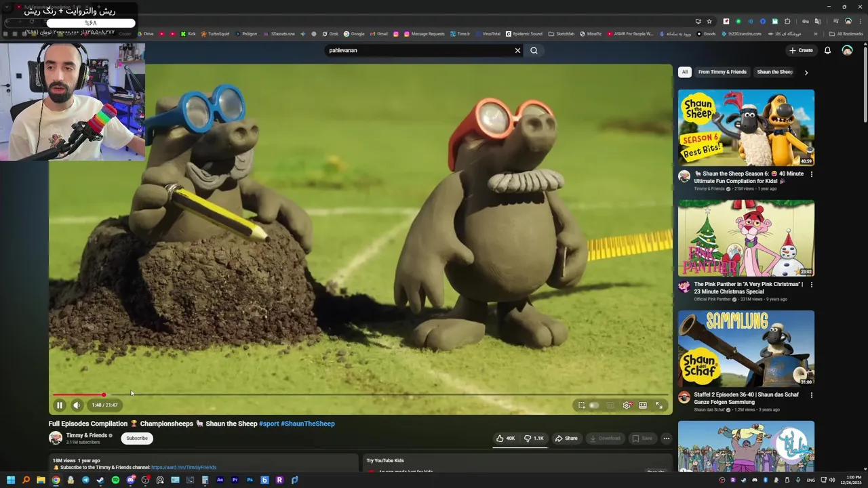The width and height of the screenshot is (868, 488).
Task: Open the All Bookmarks folder
Action: (846, 34)
